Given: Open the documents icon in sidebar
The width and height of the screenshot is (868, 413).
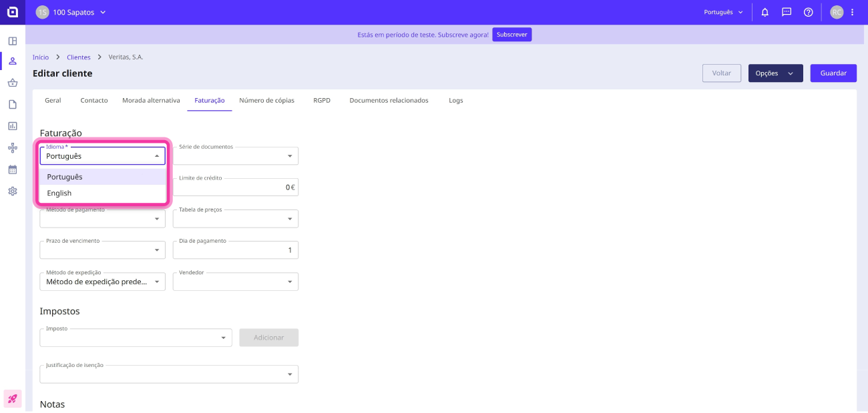Looking at the screenshot, I should click(x=13, y=104).
